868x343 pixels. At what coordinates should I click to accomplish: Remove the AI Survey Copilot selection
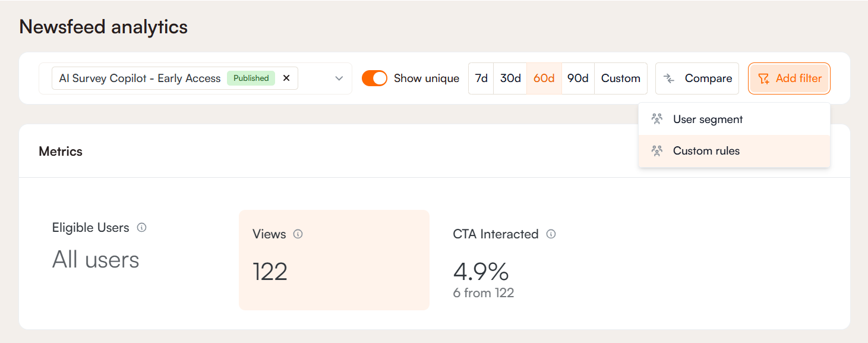[286, 78]
